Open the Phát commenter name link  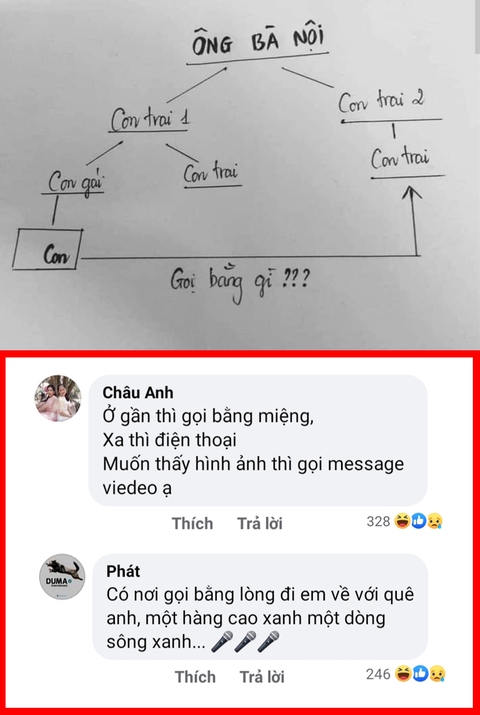123,571
